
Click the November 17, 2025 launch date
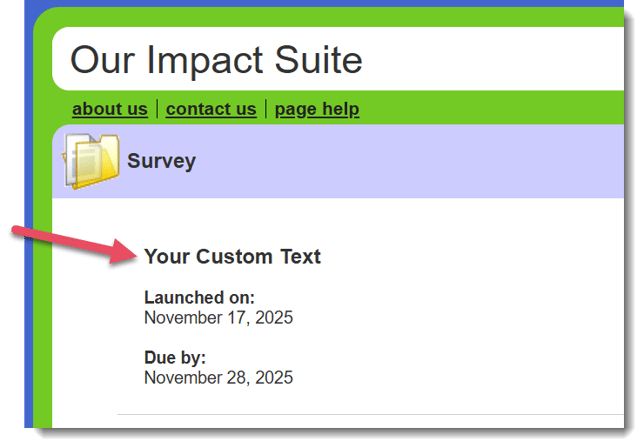tap(218, 318)
